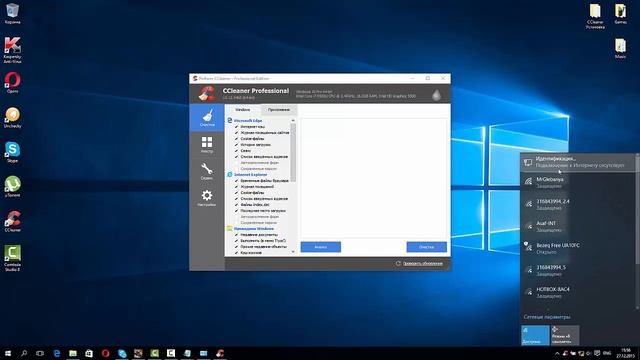Toggle the airplane mode quick tile
Viewport: 640px width, 360px height.
(565, 335)
